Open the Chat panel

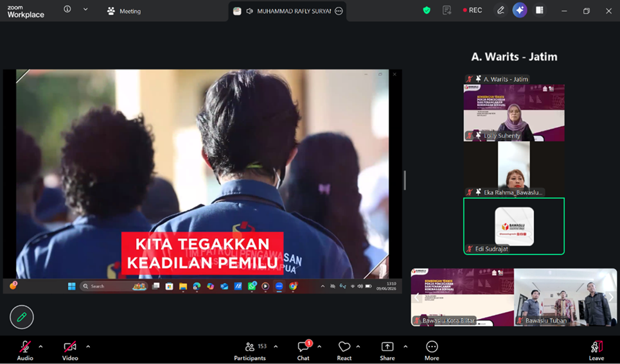tap(303, 351)
